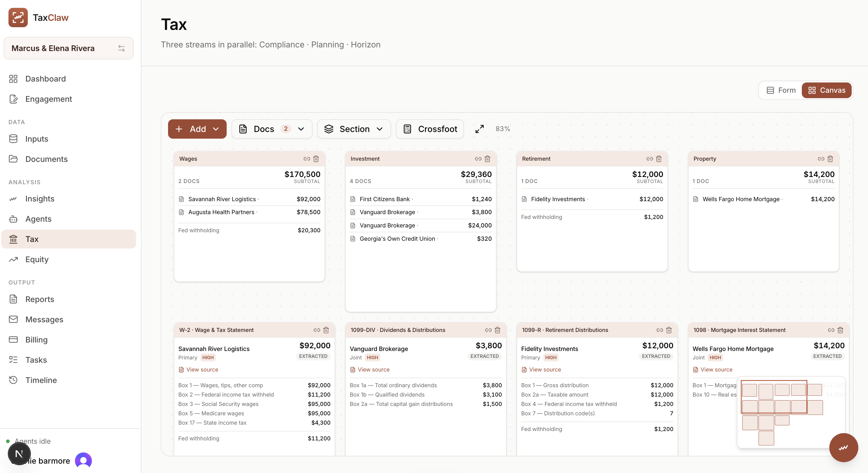
Task: Open the Documents section
Action: click(x=69, y=159)
